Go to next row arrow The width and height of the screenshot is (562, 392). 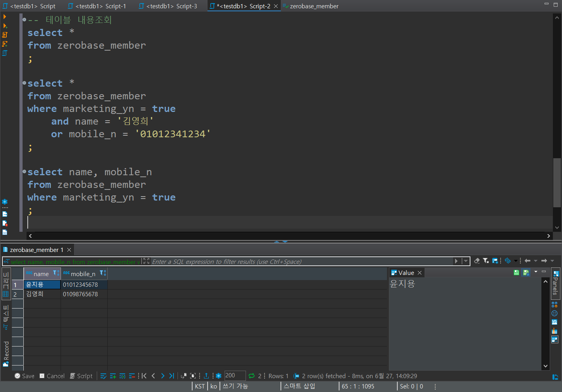[162, 376]
